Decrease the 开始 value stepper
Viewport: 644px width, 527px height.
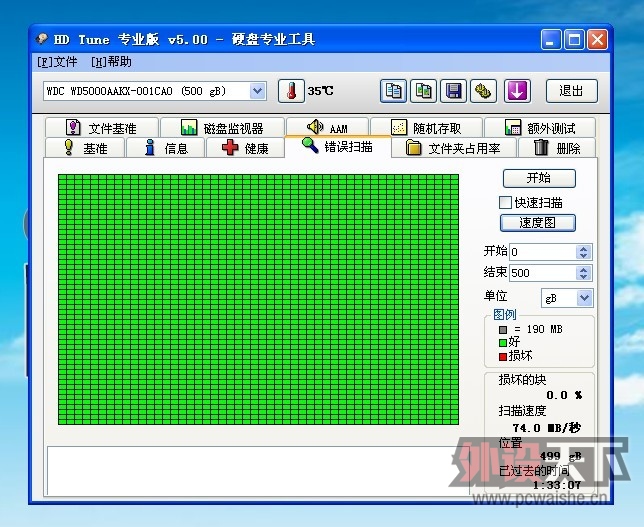[584, 255]
